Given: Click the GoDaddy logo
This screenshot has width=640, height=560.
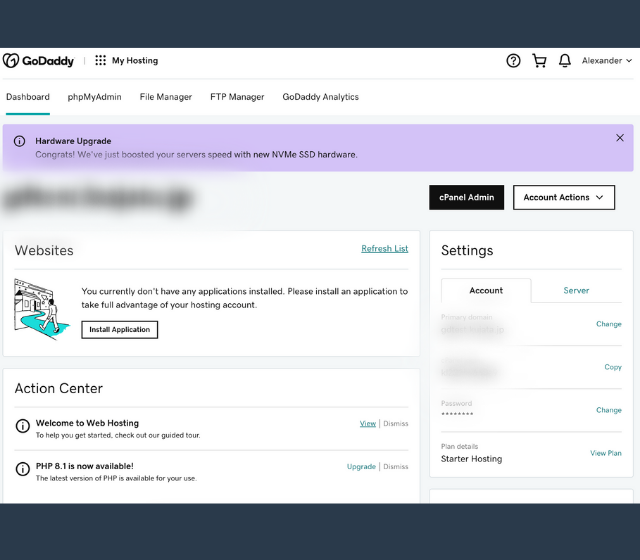Looking at the screenshot, I should click(38, 61).
